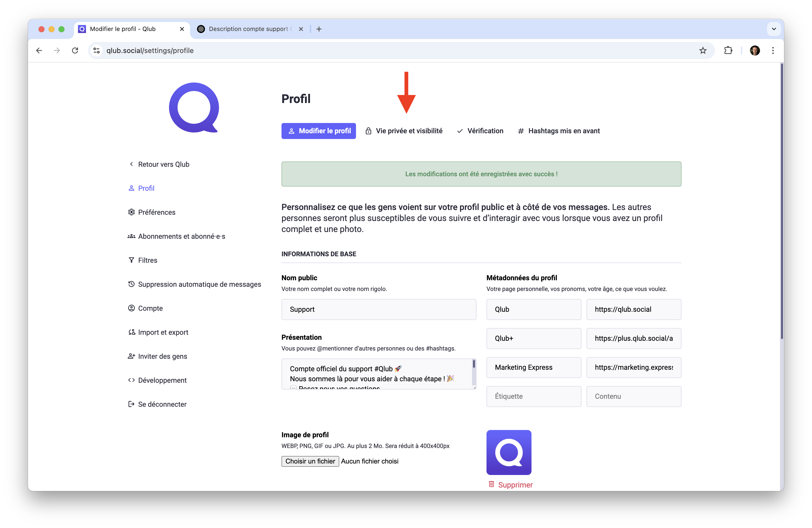Click the import-export icon beside Import et export
The width and height of the screenshot is (812, 528).
pos(132,332)
